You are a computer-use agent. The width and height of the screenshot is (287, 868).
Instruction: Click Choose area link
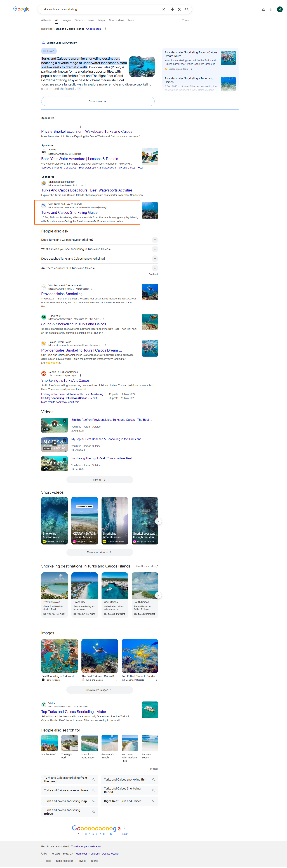click(x=93, y=29)
